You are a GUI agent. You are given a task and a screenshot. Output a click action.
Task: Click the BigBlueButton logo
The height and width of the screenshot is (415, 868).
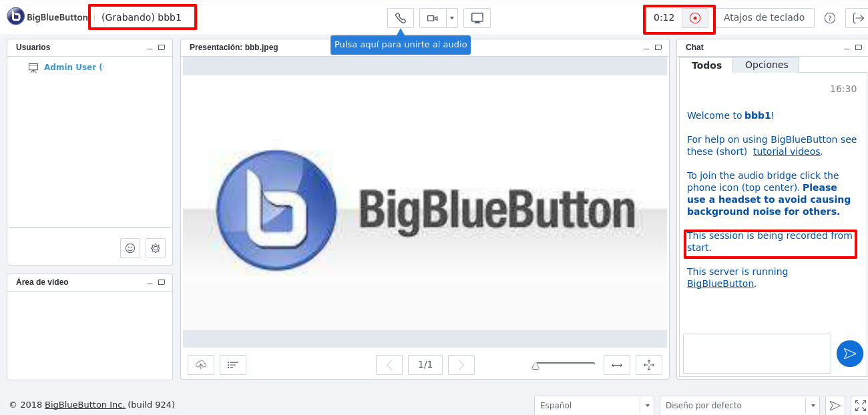[47, 17]
